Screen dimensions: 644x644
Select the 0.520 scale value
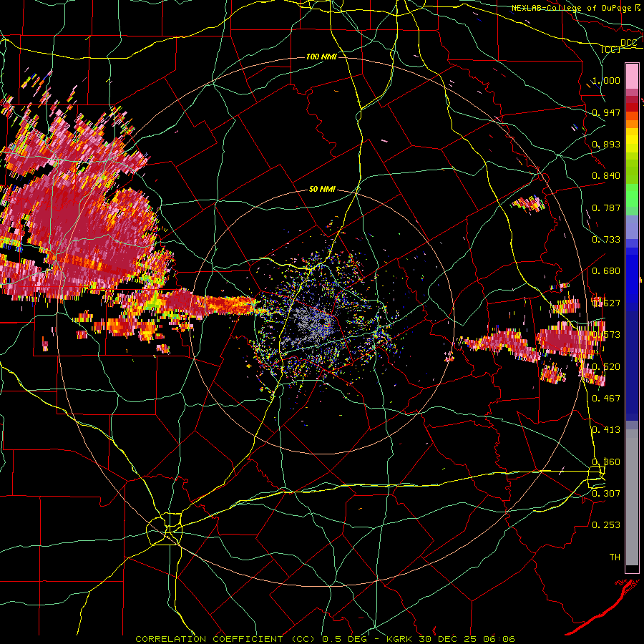(606, 366)
